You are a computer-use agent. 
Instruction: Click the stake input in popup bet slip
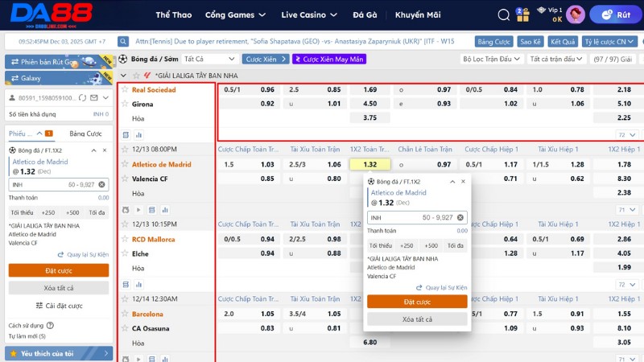pos(417,217)
